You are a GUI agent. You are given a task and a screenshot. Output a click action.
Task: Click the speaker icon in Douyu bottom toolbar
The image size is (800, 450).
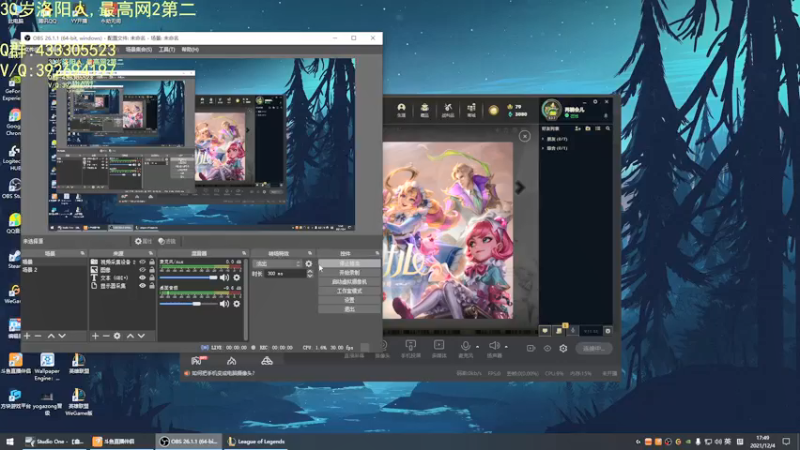tap(494, 346)
